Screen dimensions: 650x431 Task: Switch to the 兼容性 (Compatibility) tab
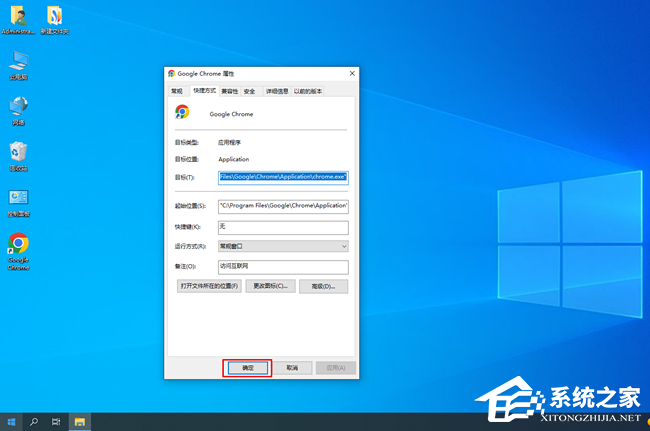click(x=229, y=91)
